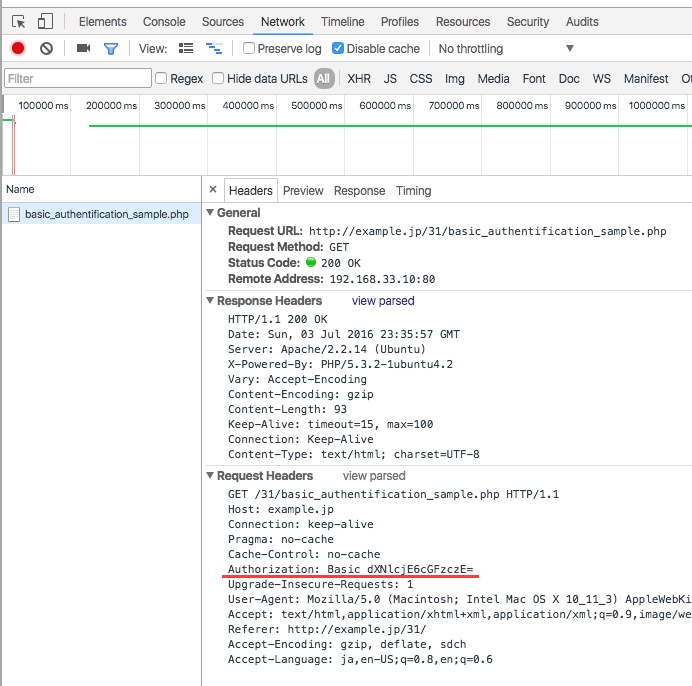Click the Request URL value http://example.jp/31/basic_authentification_sample.php
692x686 pixels.
pos(488,231)
